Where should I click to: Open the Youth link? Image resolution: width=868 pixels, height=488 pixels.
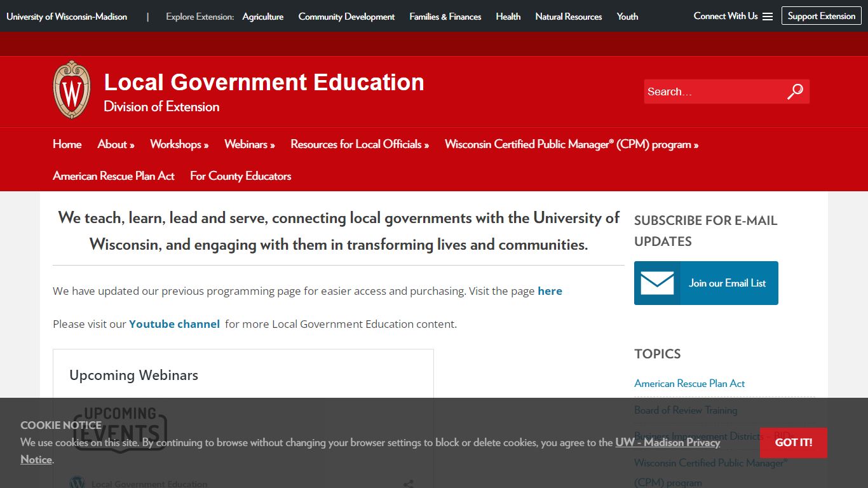627,17
